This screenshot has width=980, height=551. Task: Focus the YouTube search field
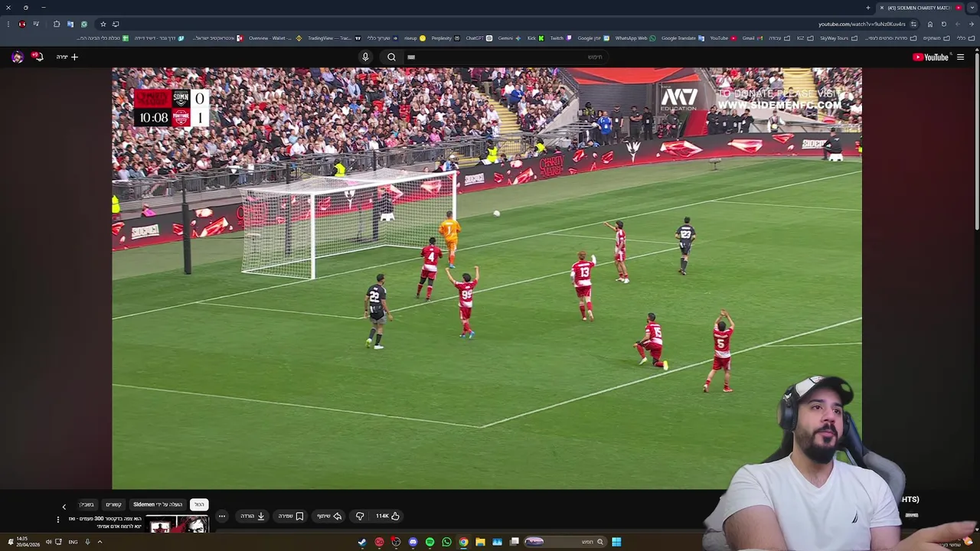(505, 57)
